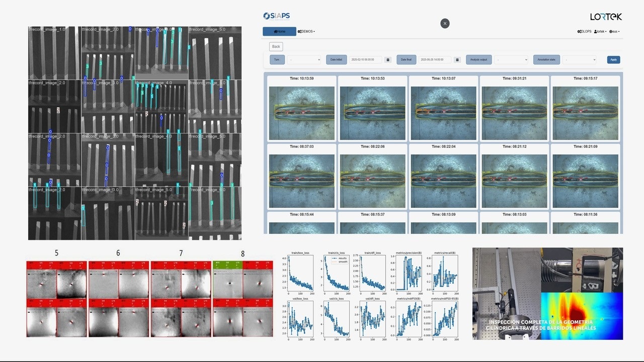This screenshot has width=644, height=362.
Task: Open the DLOPS gear menu item
Action: point(584,31)
